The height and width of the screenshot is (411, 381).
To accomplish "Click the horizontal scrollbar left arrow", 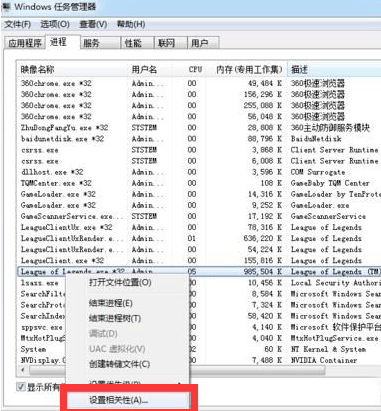I will coord(23,370).
